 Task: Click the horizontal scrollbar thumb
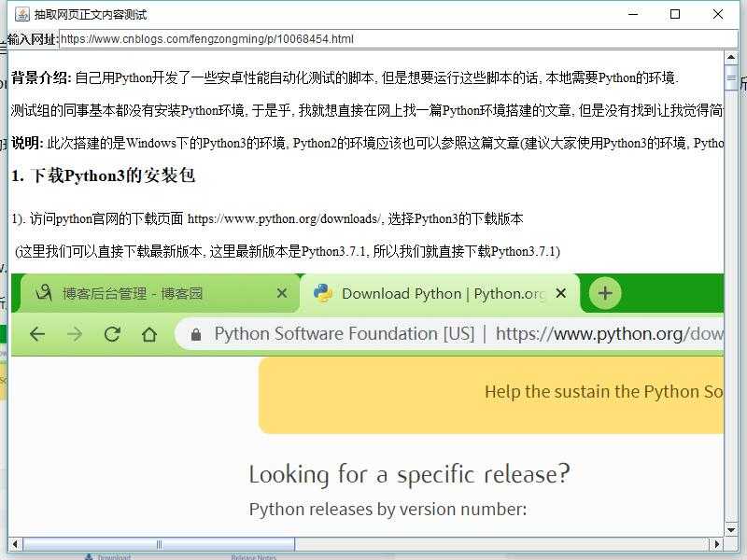tap(159, 543)
